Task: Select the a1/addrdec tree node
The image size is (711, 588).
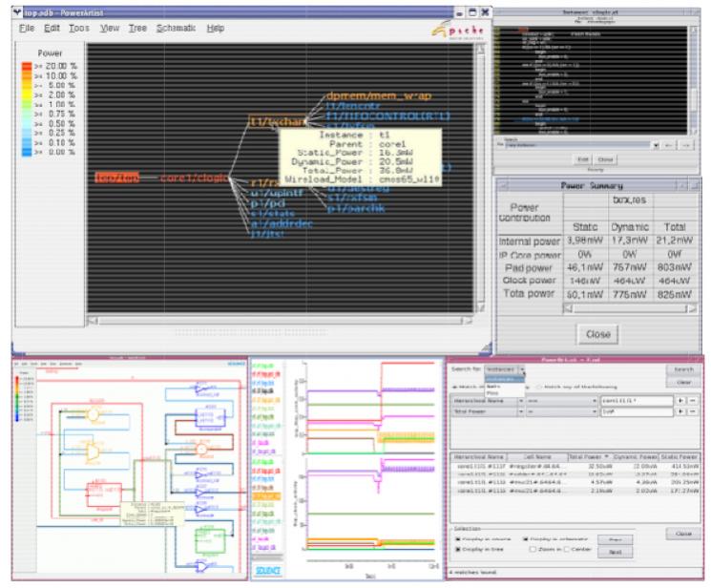Action: 282,223
